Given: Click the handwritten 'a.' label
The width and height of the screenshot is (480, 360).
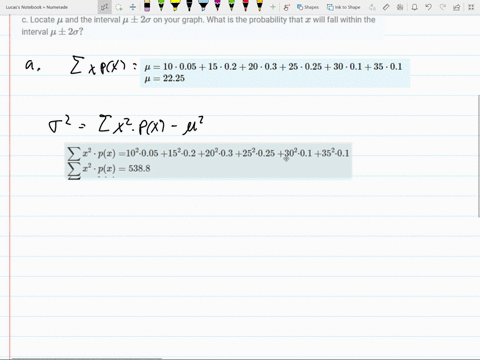Looking at the screenshot, I should click(33, 65).
